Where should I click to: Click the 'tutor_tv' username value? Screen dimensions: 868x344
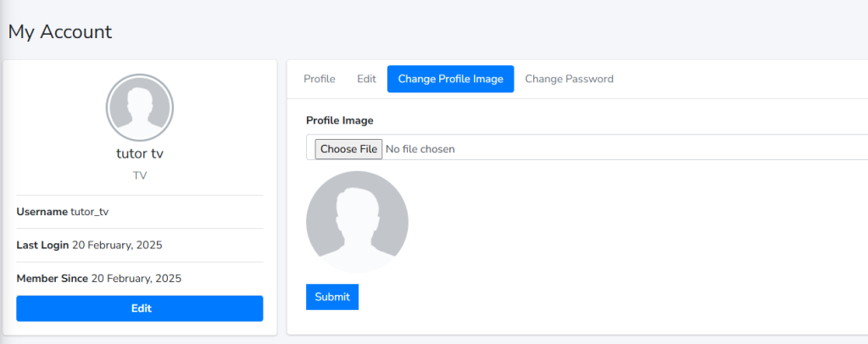point(90,212)
